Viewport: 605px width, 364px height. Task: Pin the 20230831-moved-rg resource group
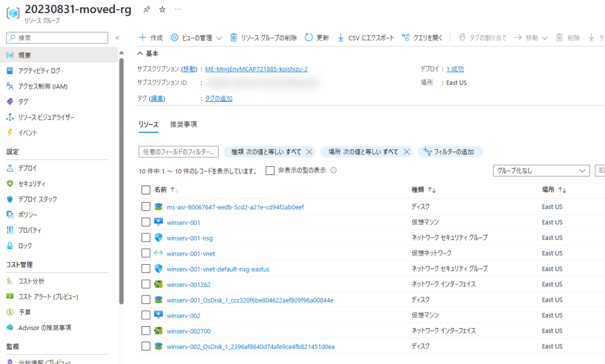coord(147,10)
